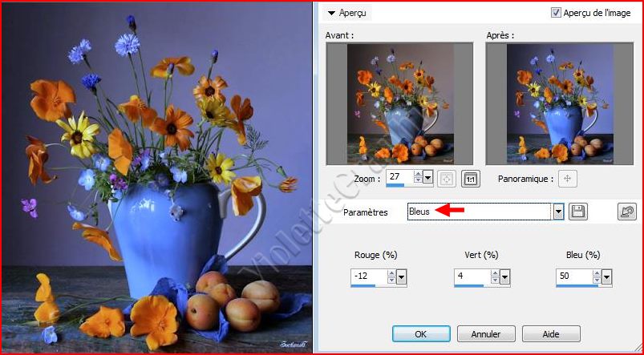
Task: Open the Rouge (%) slider dropdown arrow
Action: [402, 277]
